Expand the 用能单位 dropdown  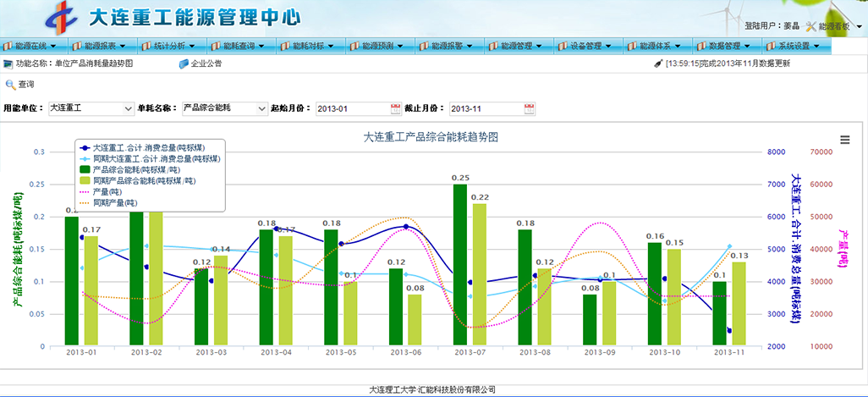click(x=129, y=108)
